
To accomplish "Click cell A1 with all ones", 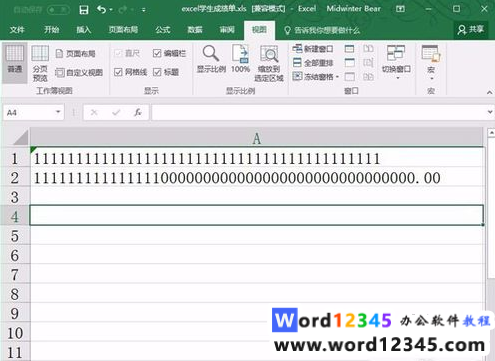I will tap(256, 158).
